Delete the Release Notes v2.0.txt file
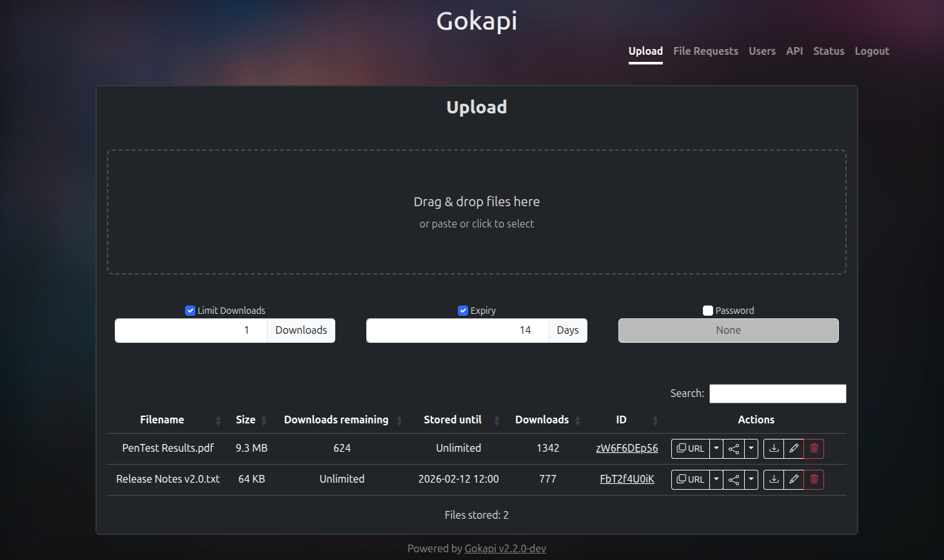This screenshot has width=944, height=560. [x=814, y=479]
